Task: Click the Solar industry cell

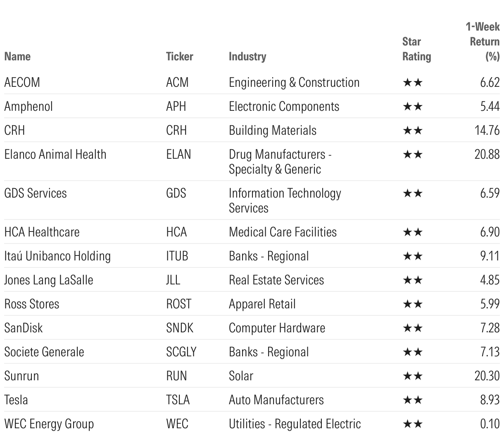Action: (x=241, y=376)
